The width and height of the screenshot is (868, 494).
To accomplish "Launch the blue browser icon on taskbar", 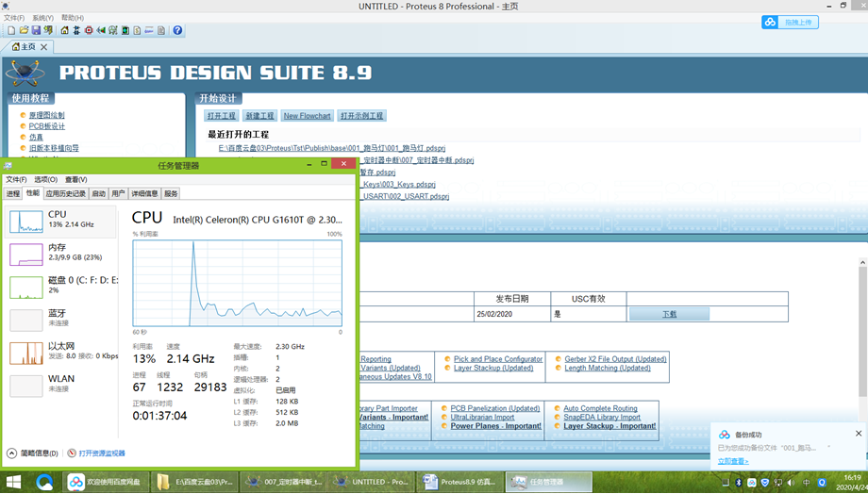I will point(44,482).
